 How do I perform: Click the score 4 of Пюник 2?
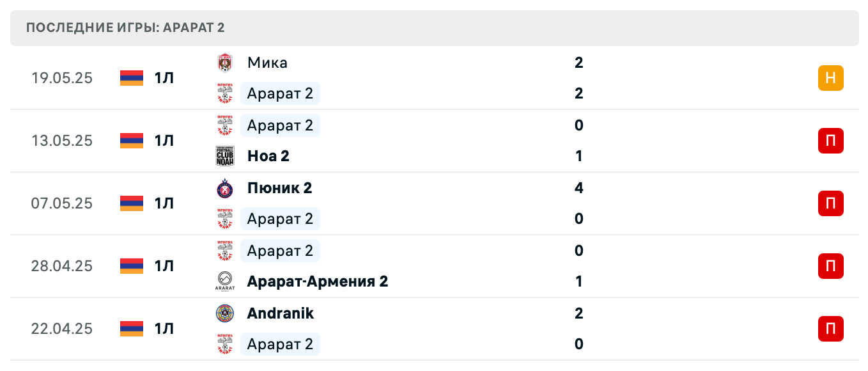click(578, 188)
